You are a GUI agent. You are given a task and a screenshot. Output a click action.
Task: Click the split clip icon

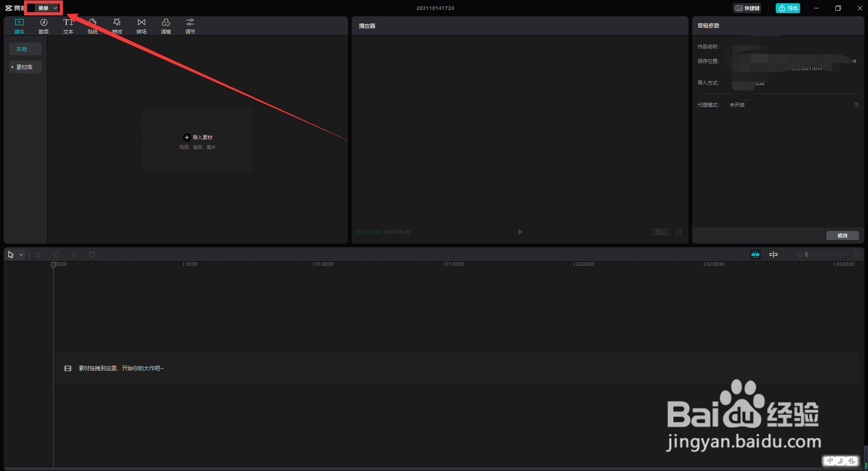(74, 255)
